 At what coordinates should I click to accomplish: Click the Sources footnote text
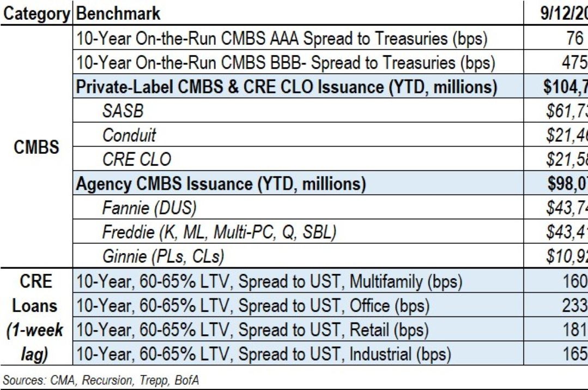tap(100, 380)
